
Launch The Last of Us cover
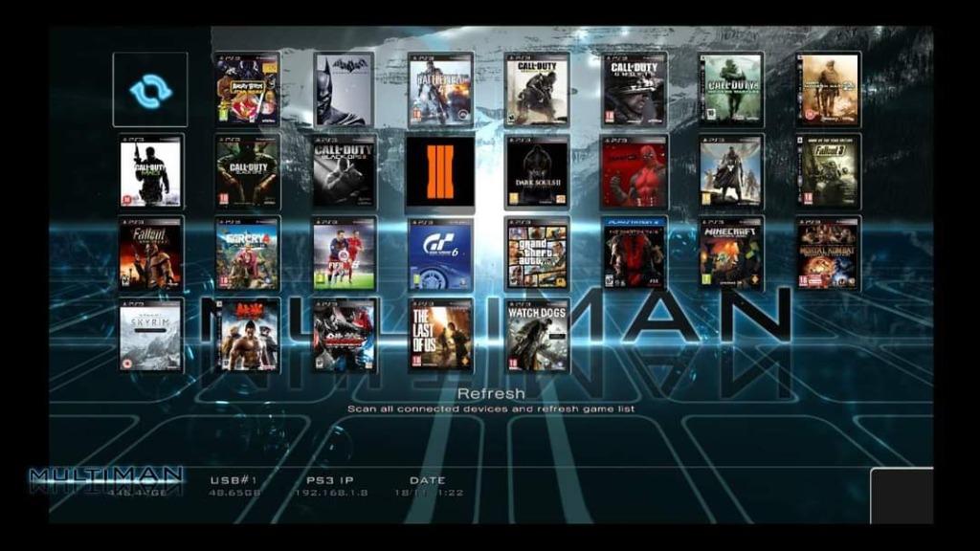click(x=440, y=336)
